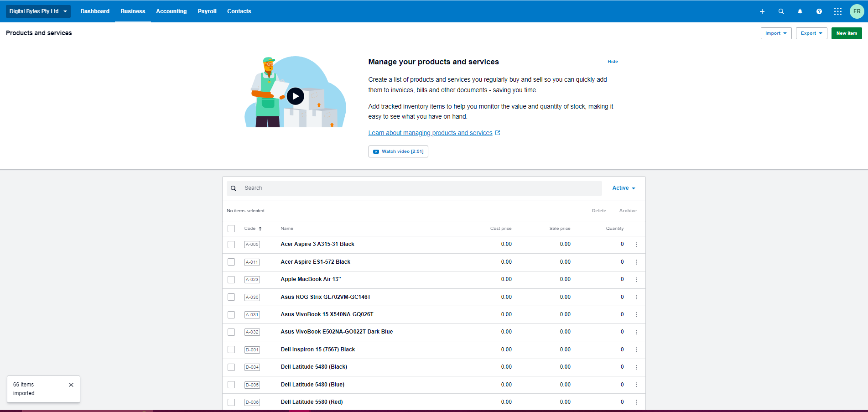Viewport: 868px width, 412px height.
Task: Open options menu for Asus VivoBook E502NA row
Action: point(637,332)
